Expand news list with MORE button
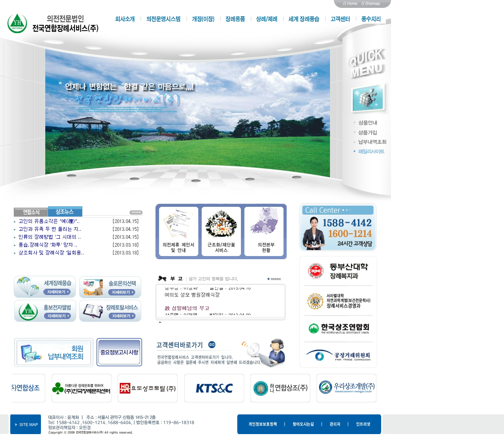The image size is (504, 440). point(136,212)
